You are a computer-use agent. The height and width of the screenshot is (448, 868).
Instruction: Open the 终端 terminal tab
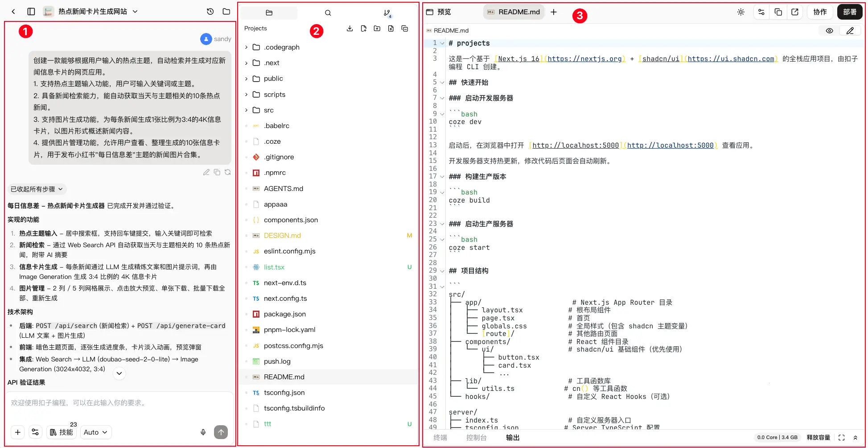[x=440, y=438]
